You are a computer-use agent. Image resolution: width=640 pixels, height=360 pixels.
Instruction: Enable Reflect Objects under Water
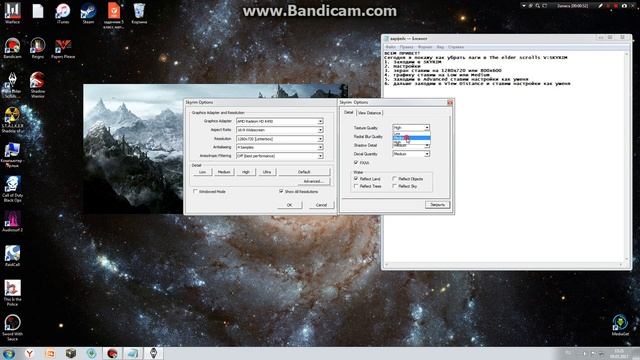point(395,179)
